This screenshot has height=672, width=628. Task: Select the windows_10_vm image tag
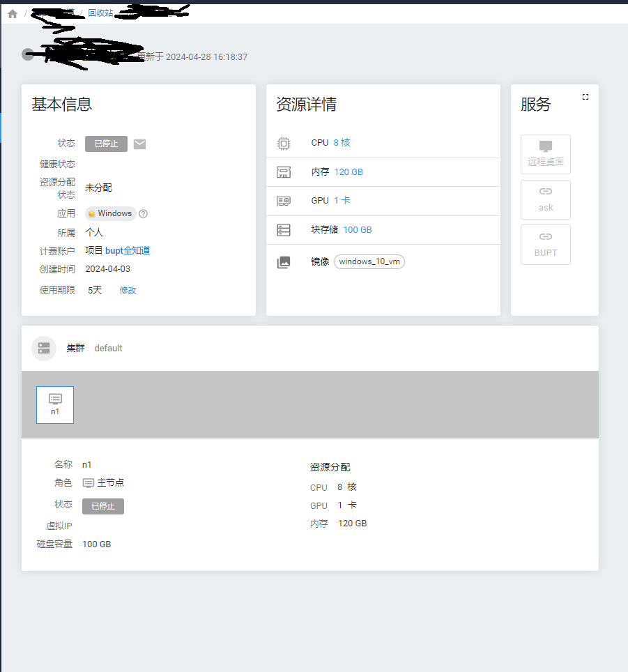pyautogui.click(x=369, y=261)
